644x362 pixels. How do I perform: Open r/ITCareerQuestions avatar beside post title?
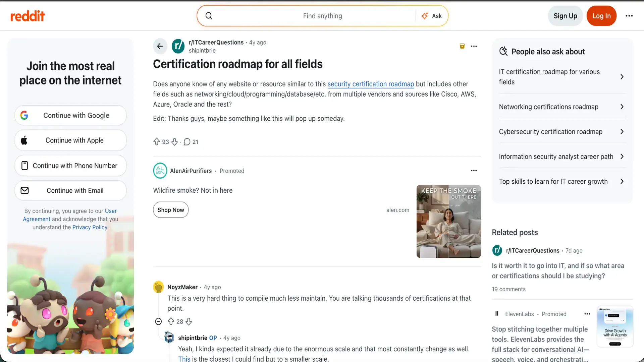(x=178, y=46)
